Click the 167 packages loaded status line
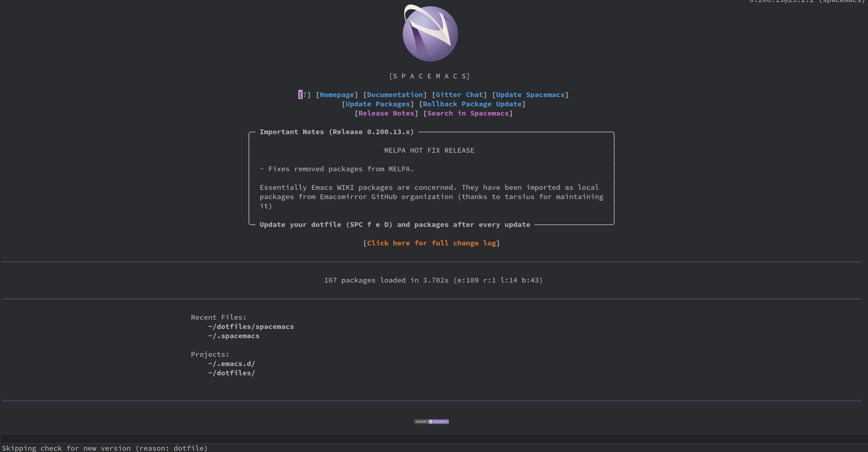Screen dimensions: 868x452 coord(433,280)
